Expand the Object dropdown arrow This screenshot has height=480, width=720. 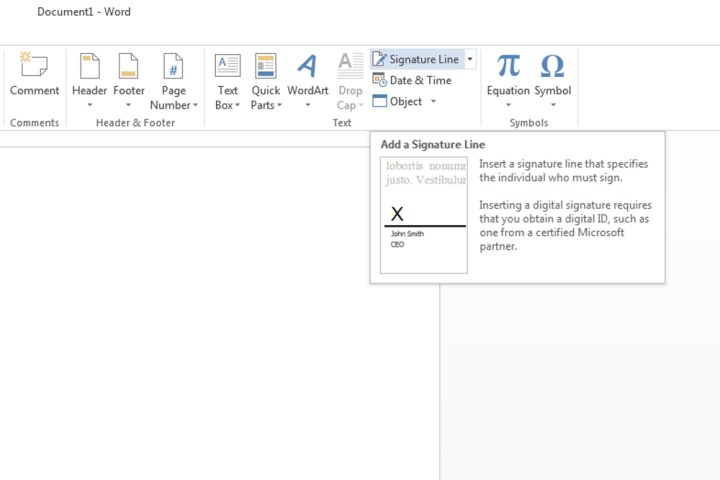[433, 101]
